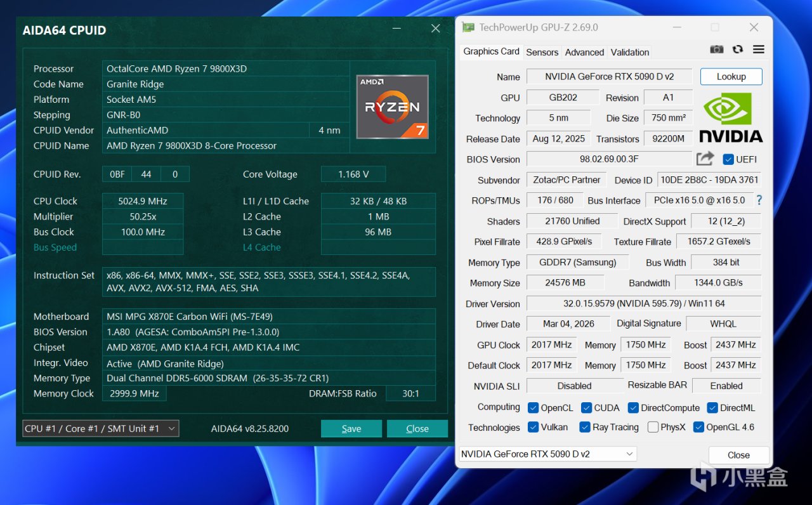Click the Driver Date value Mar 04, 2026
812x505 pixels.
(568, 324)
